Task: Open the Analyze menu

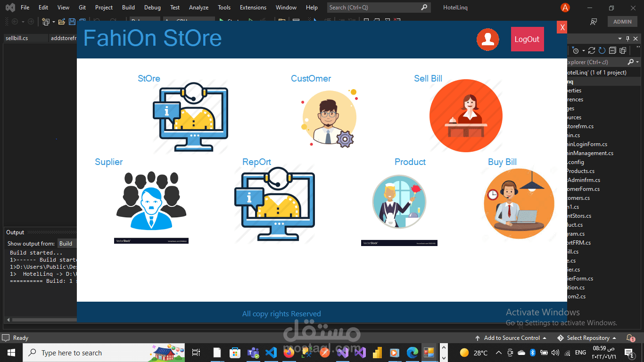Action: 198,8
